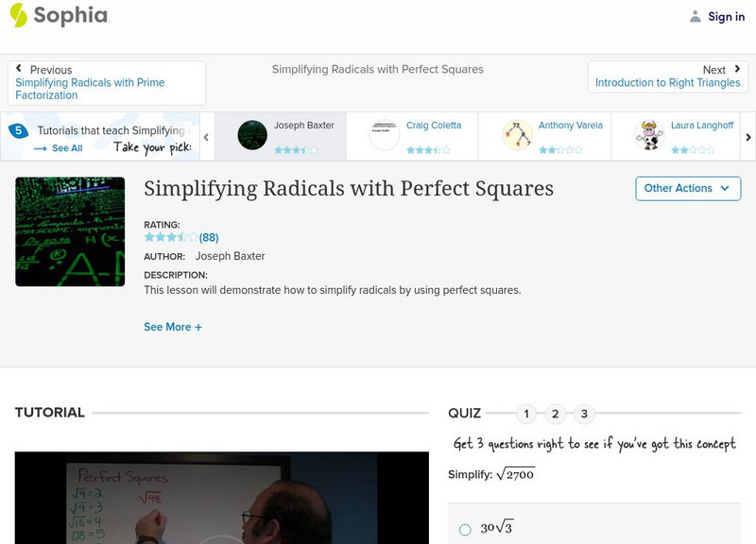Image resolution: width=756 pixels, height=544 pixels.
Task: Open the Other Actions dropdown
Action: click(x=686, y=188)
